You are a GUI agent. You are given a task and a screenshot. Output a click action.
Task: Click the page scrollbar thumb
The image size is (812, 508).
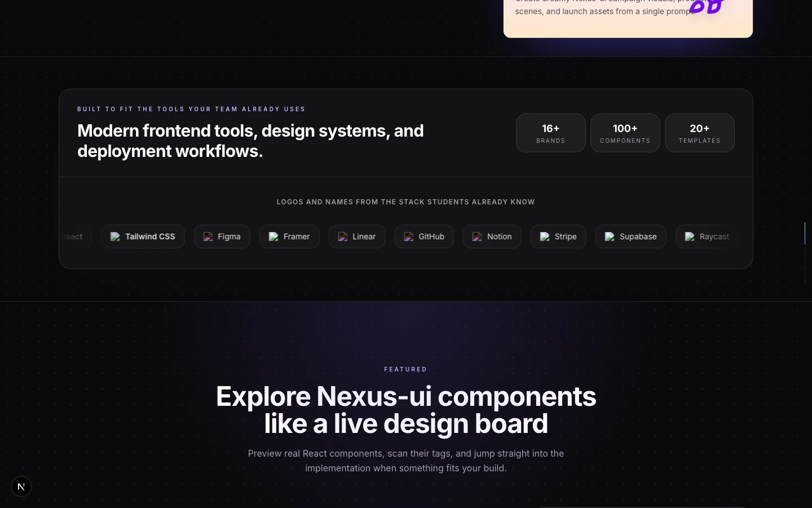click(805, 233)
